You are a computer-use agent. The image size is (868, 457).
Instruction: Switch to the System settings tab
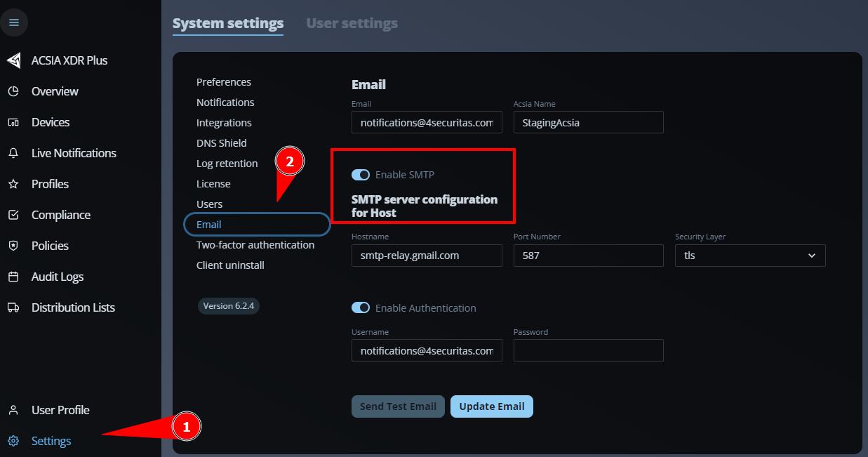point(228,23)
